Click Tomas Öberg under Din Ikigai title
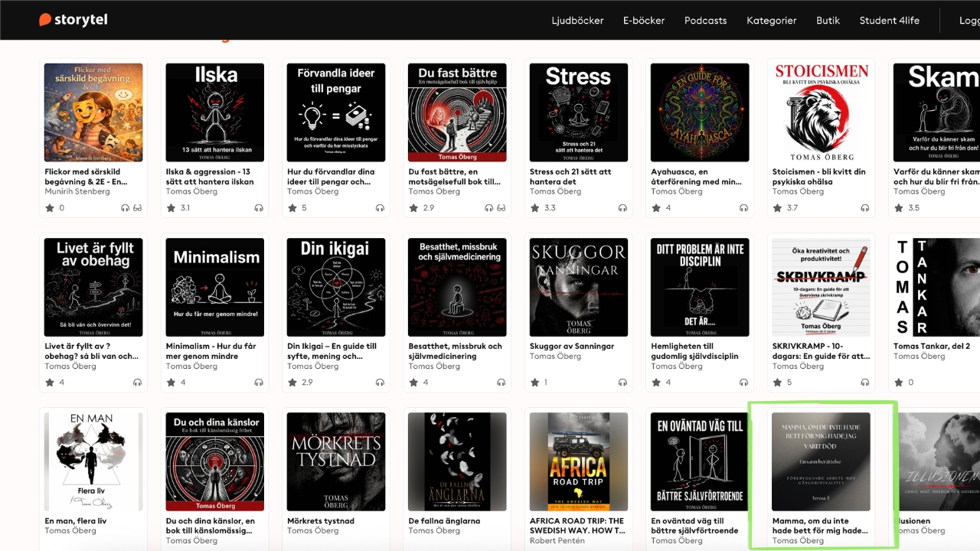Viewport: 980px width, 551px height. point(313,366)
